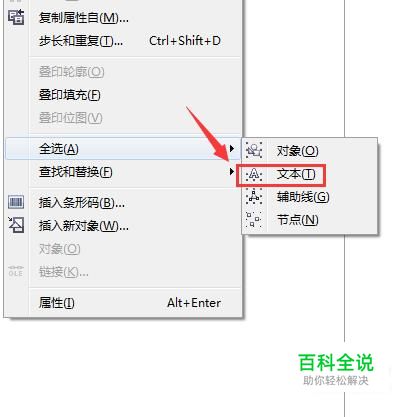Click the select all Guidelines icon
This screenshot has height=417, width=414.
(254, 197)
